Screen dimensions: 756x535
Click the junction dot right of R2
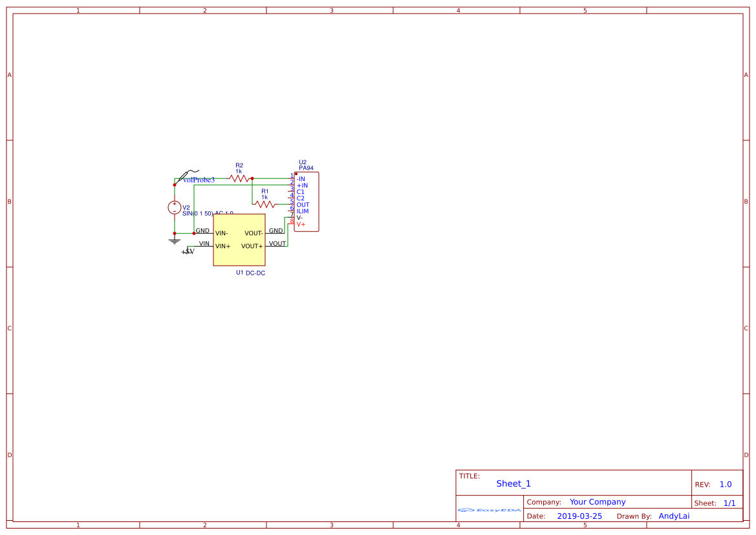(252, 178)
